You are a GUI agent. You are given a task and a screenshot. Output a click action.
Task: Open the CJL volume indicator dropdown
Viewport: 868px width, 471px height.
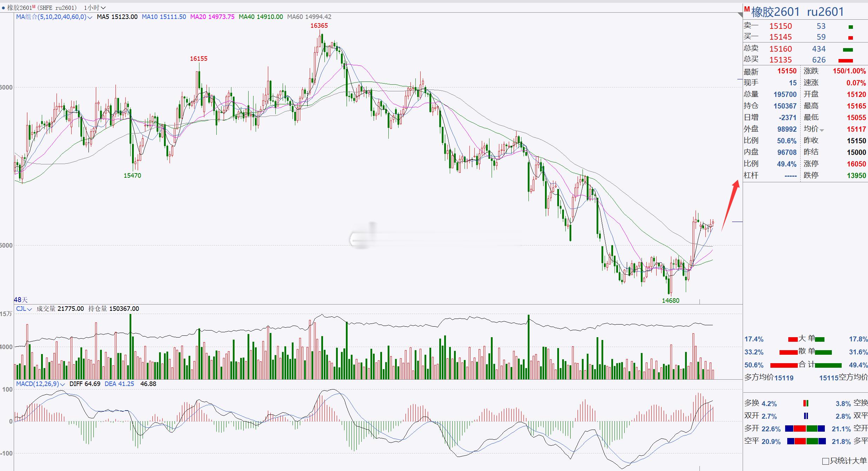(29, 309)
